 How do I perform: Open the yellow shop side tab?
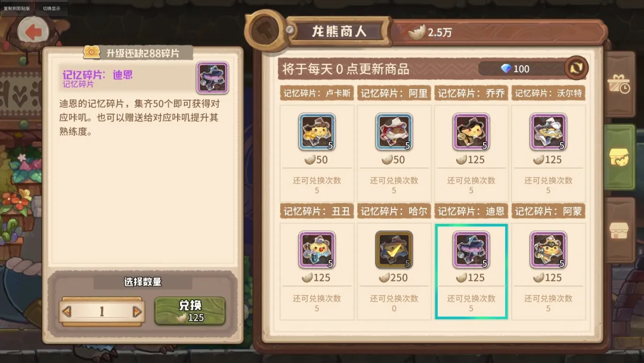pos(619,158)
